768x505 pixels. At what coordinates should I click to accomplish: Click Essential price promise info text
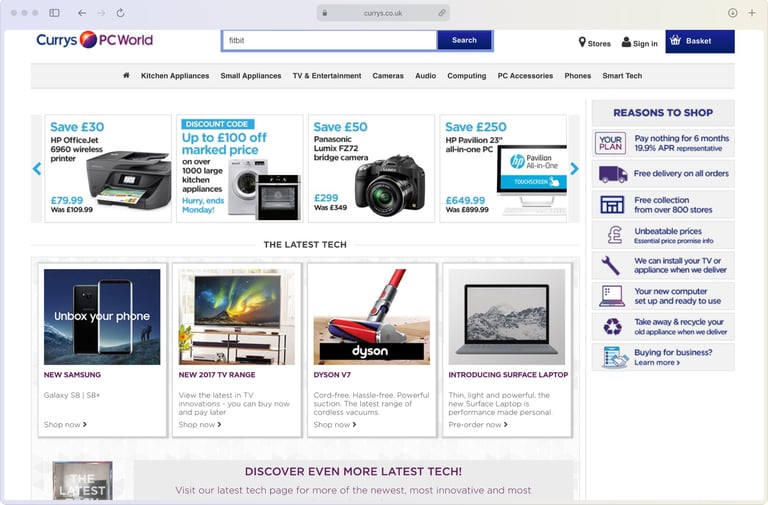(x=673, y=241)
